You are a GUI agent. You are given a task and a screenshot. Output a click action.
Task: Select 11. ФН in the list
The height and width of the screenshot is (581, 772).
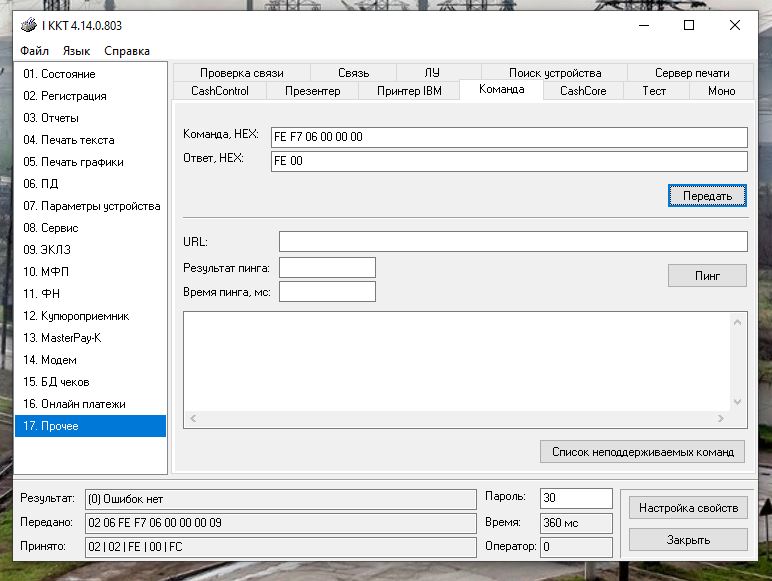[91, 294]
